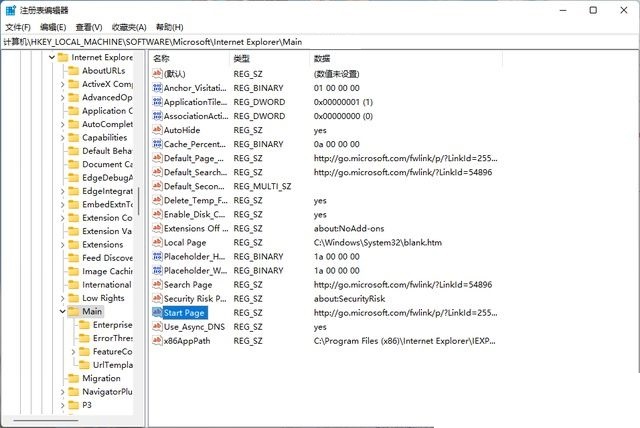Open the 收藏夹(A) menu

[x=129, y=27]
